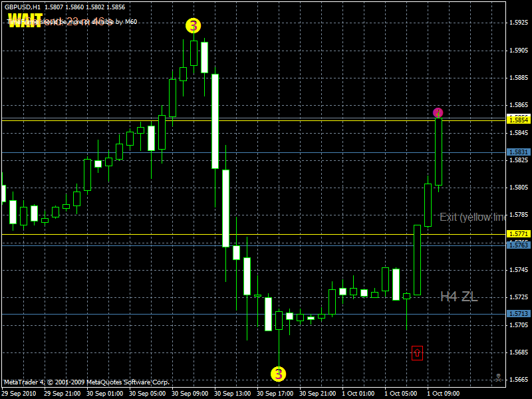Click the 1.5785 price axis label
The height and width of the screenshot is (399, 532).
pos(519,215)
